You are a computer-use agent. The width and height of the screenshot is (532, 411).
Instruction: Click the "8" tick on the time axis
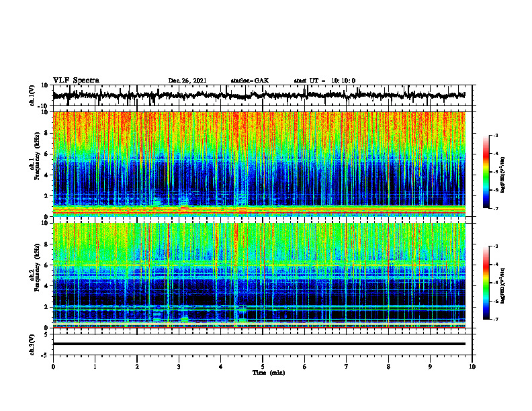[x=388, y=367]
